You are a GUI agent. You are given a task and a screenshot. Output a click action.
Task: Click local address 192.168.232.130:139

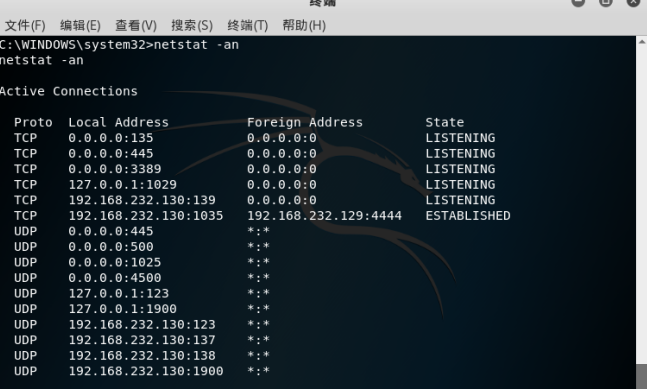click(x=142, y=200)
